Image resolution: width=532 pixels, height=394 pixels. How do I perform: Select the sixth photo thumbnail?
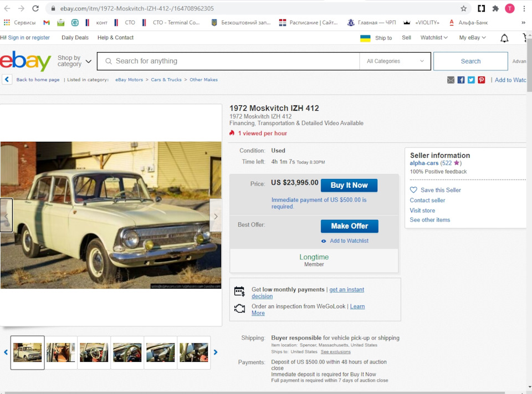tap(194, 352)
